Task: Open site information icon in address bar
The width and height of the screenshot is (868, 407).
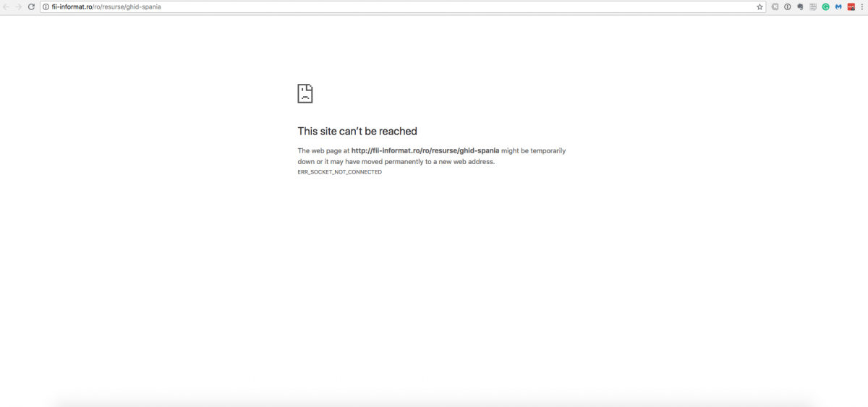Action: tap(46, 7)
